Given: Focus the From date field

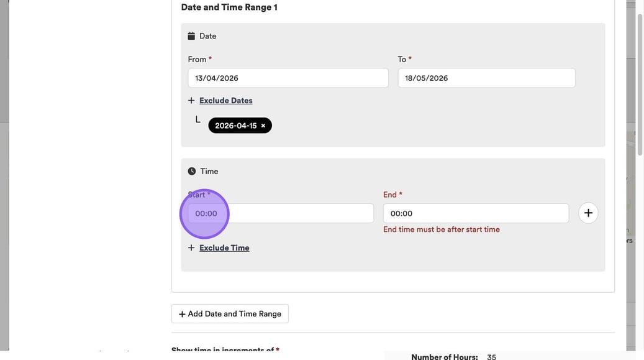Looking at the screenshot, I should tap(288, 78).
